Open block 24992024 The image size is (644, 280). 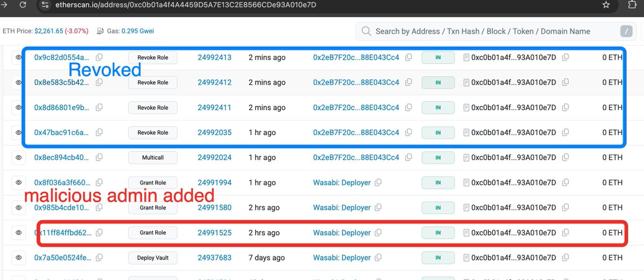coord(215,157)
